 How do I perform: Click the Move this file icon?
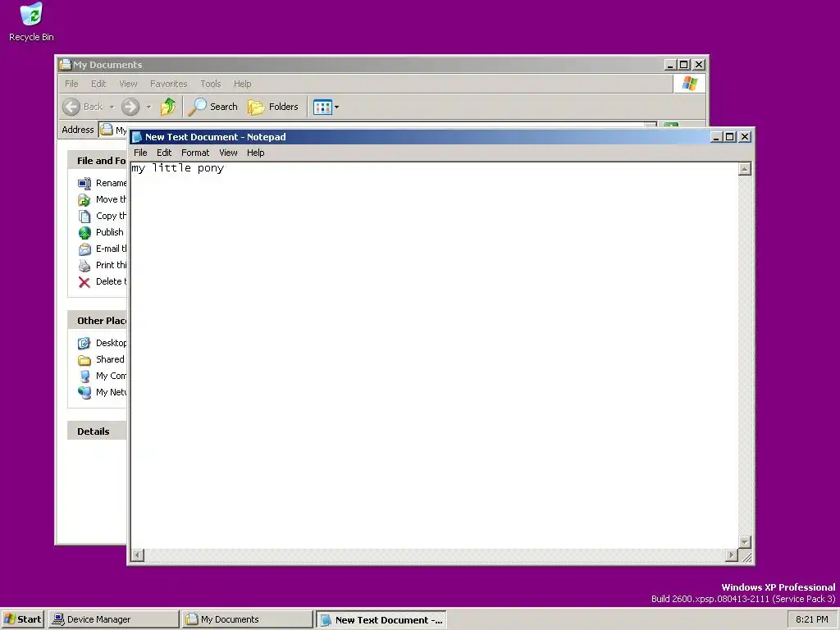[84, 200]
